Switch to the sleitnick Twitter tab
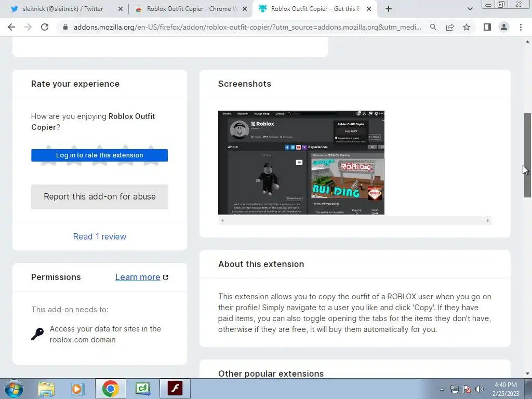Image resolution: width=532 pixels, height=399 pixels. [62, 9]
